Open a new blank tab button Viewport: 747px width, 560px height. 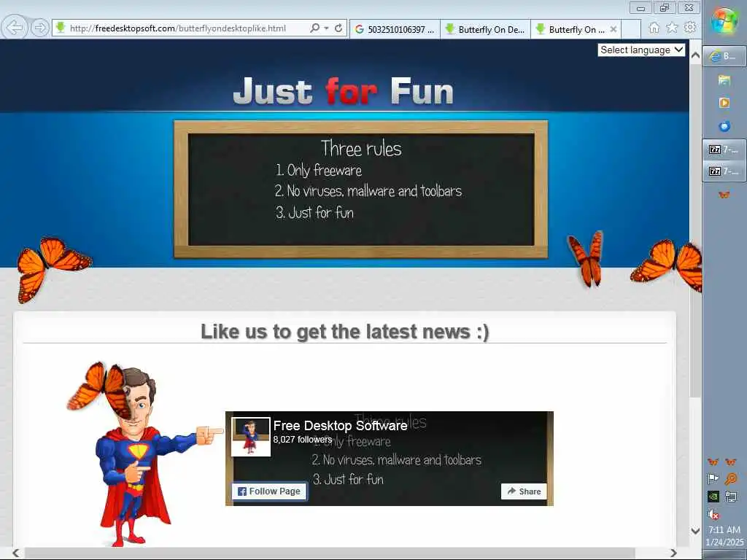(x=631, y=29)
